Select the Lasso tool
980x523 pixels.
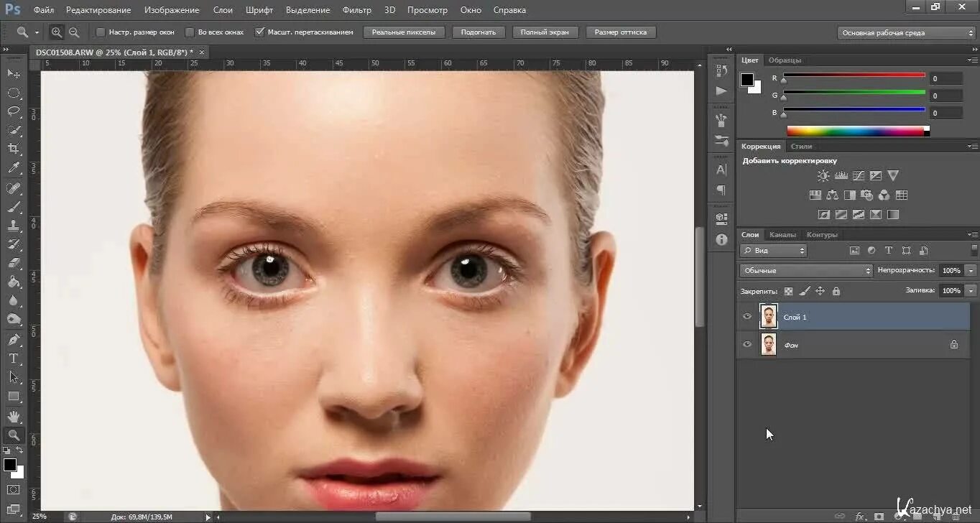(14, 111)
